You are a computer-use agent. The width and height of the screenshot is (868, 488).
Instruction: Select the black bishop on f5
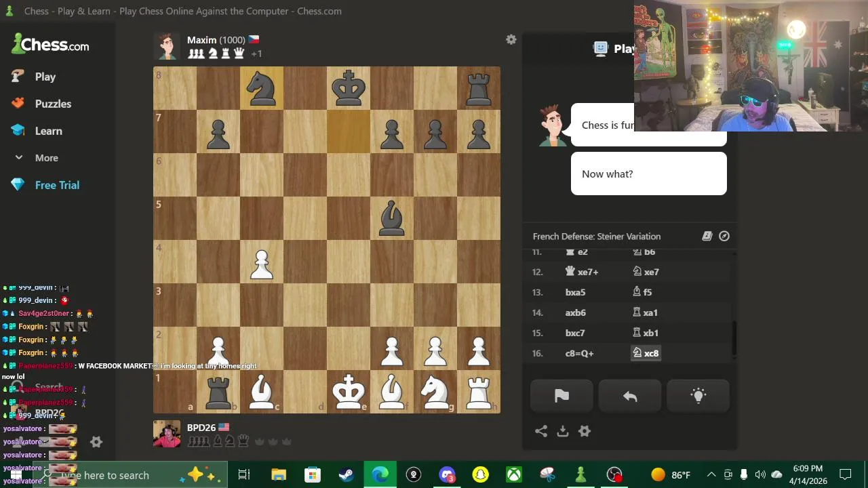point(392,218)
